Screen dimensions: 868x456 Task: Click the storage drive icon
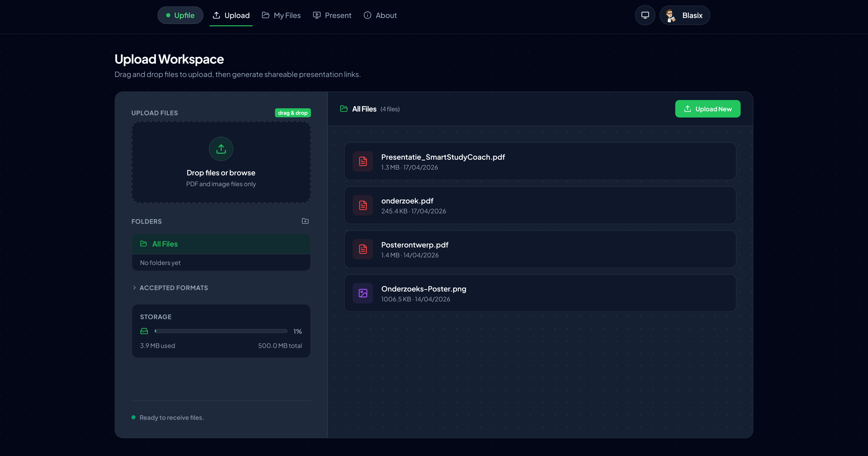click(x=144, y=331)
